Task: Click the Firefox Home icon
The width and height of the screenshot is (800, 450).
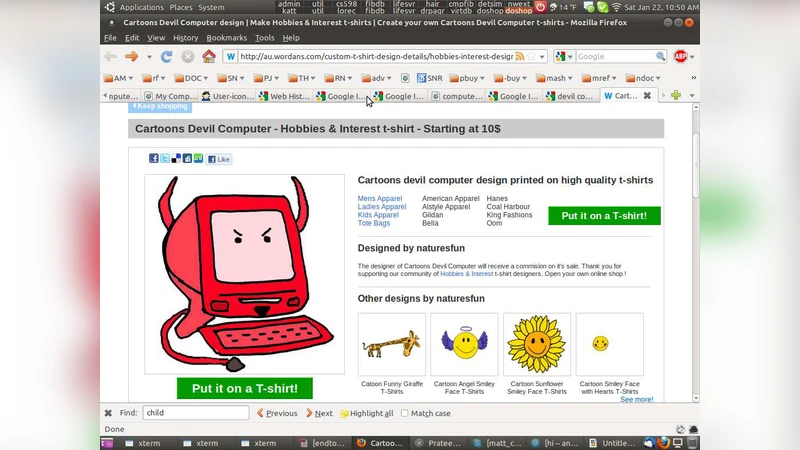Action: (208, 57)
